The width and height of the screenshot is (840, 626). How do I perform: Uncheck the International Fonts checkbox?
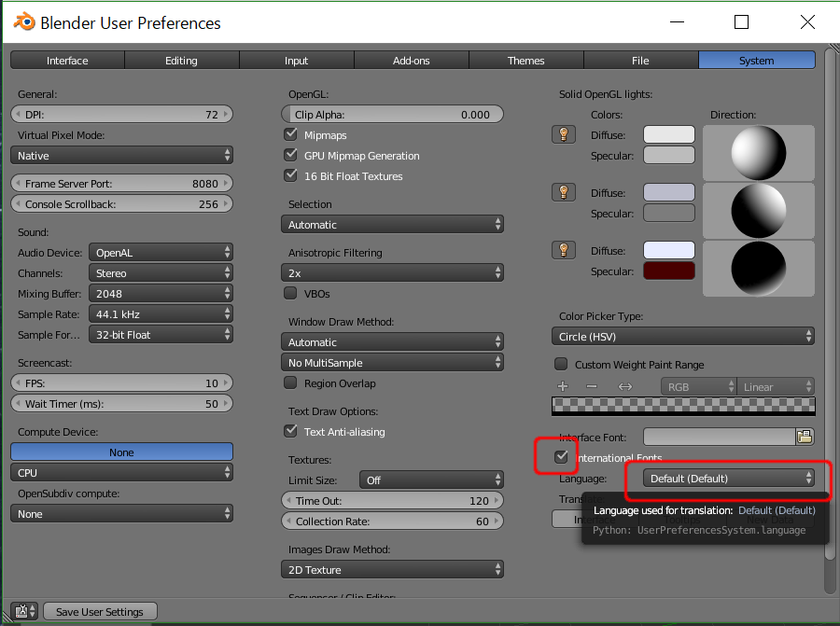tap(561, 457)
